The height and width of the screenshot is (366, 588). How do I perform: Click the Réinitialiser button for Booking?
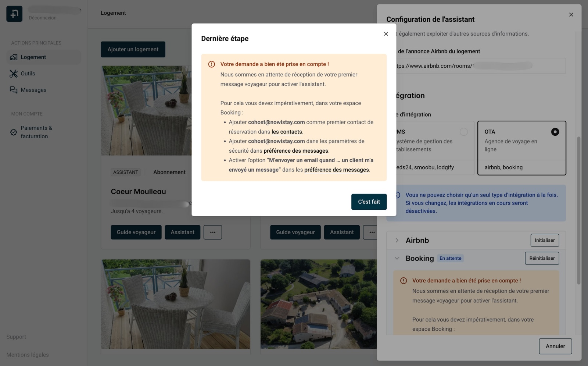tap(542, 258)
